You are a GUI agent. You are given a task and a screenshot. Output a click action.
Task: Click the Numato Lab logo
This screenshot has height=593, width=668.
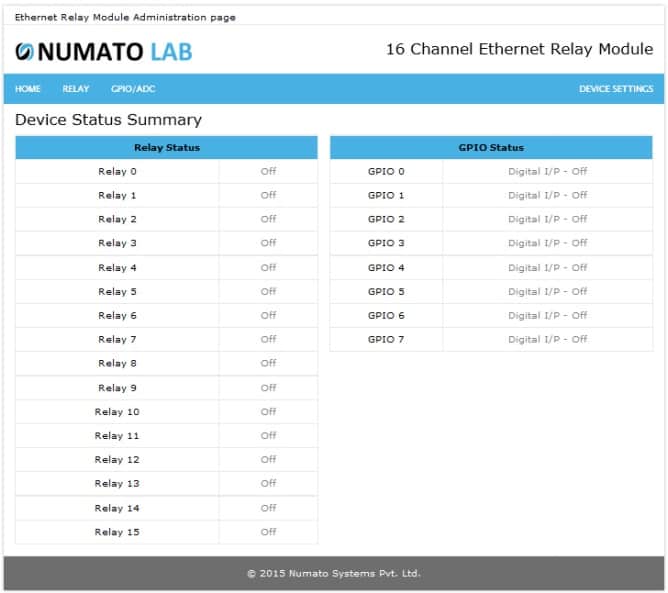click(x=104, y=51)
